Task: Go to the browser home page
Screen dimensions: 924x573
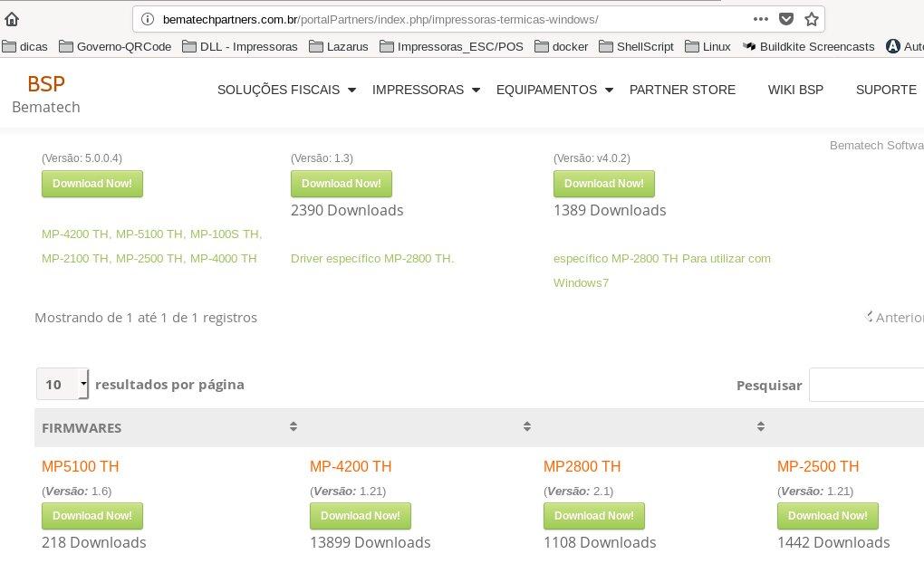Action: (12, 19)
